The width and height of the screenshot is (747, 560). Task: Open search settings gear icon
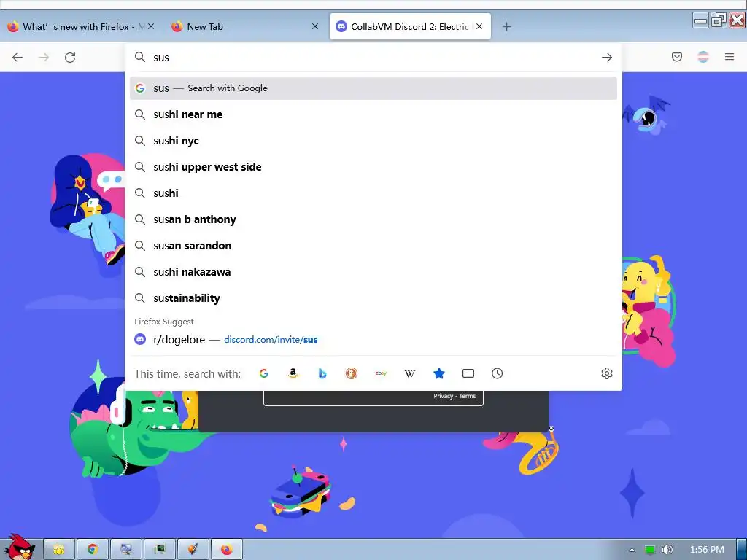pyautogui.click(x=606, y=373)
